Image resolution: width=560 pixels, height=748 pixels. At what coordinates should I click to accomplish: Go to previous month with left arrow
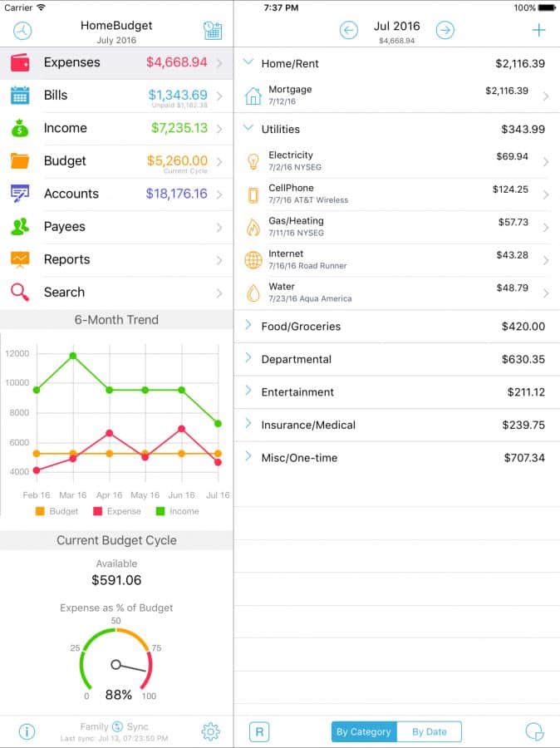coord(349,31)
